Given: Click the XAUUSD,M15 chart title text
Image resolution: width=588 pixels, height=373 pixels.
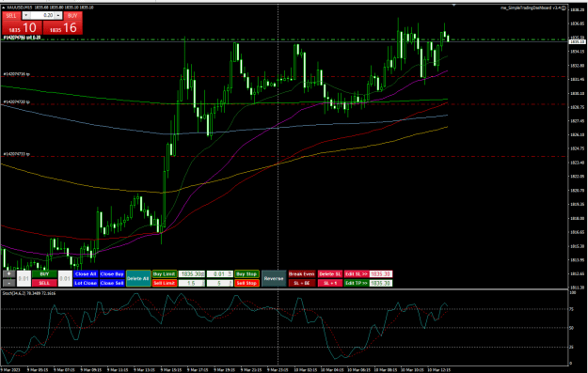Looking at the screenshot, I should (x=20, y=8).
